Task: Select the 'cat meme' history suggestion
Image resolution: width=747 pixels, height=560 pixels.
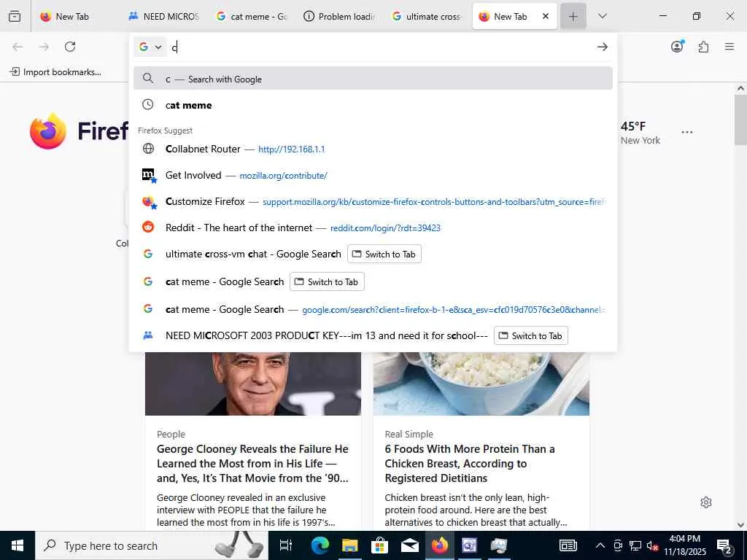Action: coord(373,105)
